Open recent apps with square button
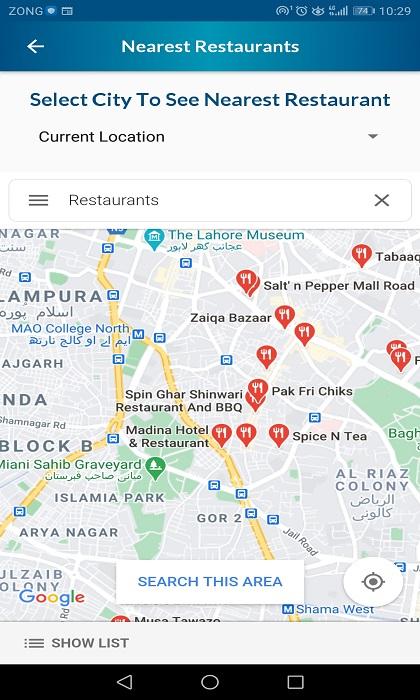Screen dimensions: 420x700 coord(295,682)
